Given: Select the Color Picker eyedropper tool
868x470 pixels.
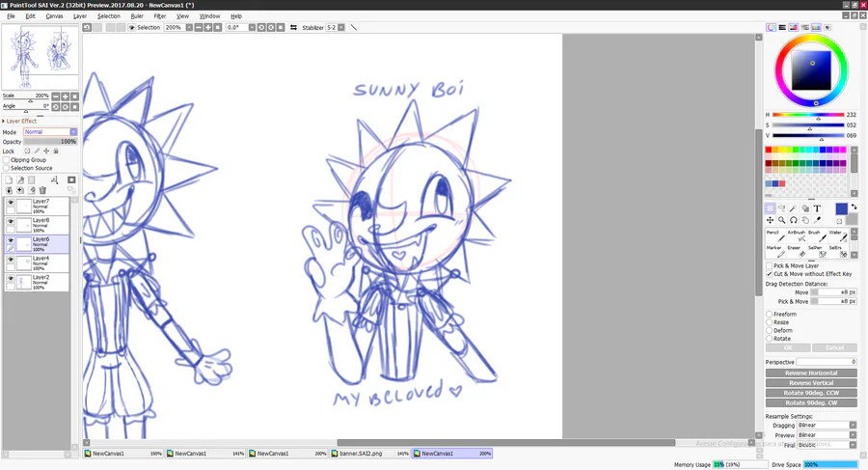Looking at the screenshot, I should [x=817, y=220].
